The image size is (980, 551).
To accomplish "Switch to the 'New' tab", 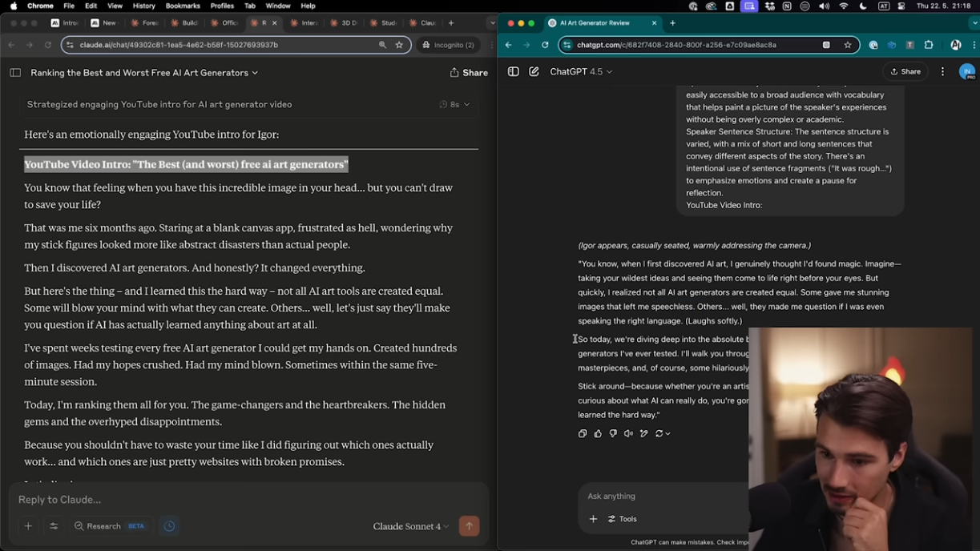I will 104,23.
